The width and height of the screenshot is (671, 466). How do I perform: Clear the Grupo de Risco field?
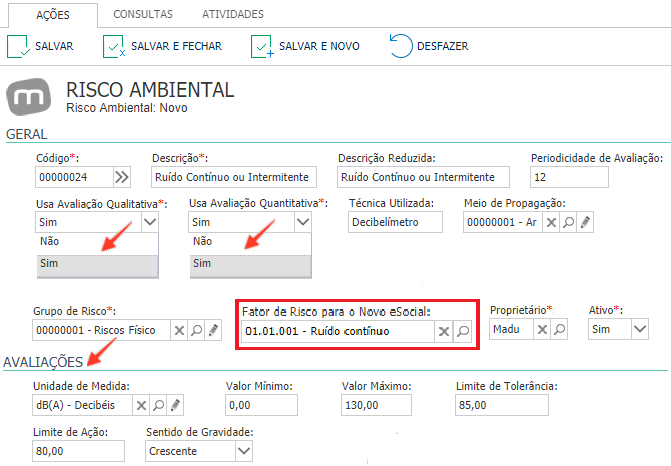click(179, 330)
